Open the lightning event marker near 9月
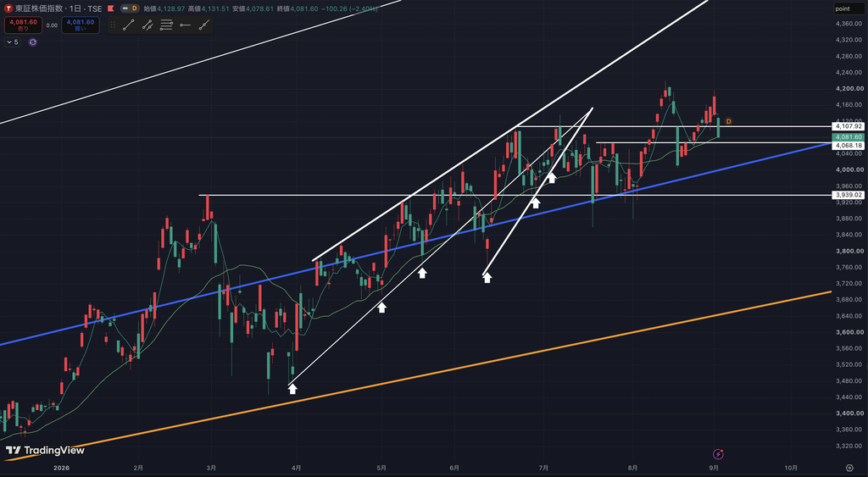Viewport: 868px width, 477px height. click(718, 454)
